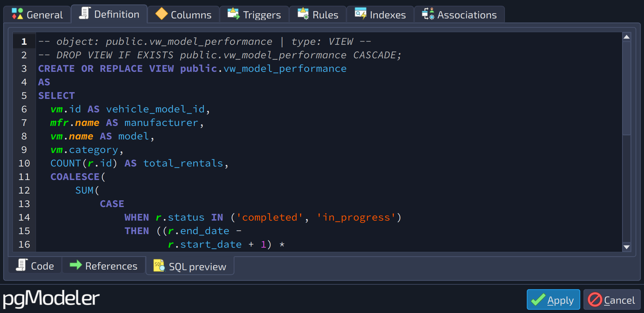The image size is (644, 313).
Task: Click line number 5 in the gutter
Action: pos(24,96)
